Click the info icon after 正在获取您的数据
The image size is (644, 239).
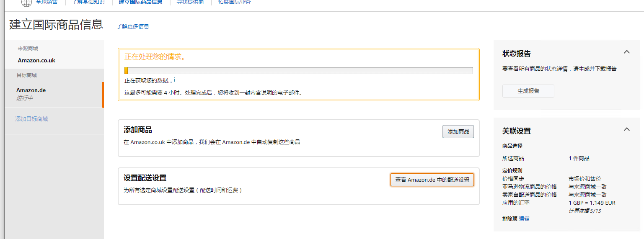(x=175, y=80)
